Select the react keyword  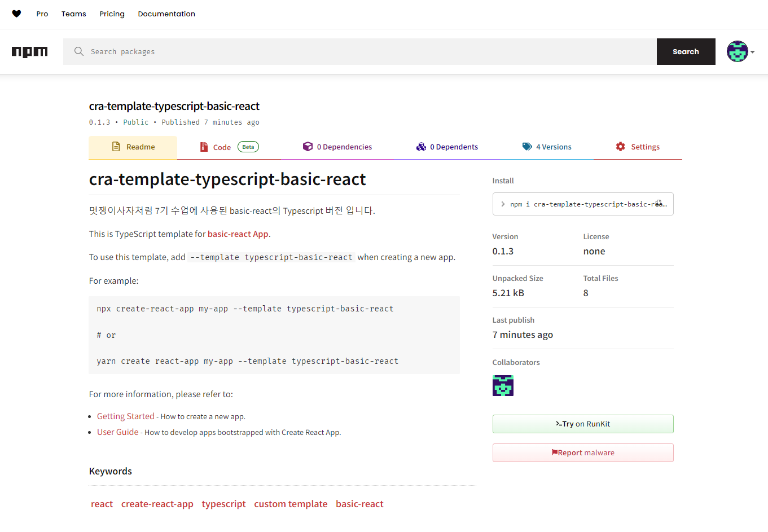pos(102,504)
